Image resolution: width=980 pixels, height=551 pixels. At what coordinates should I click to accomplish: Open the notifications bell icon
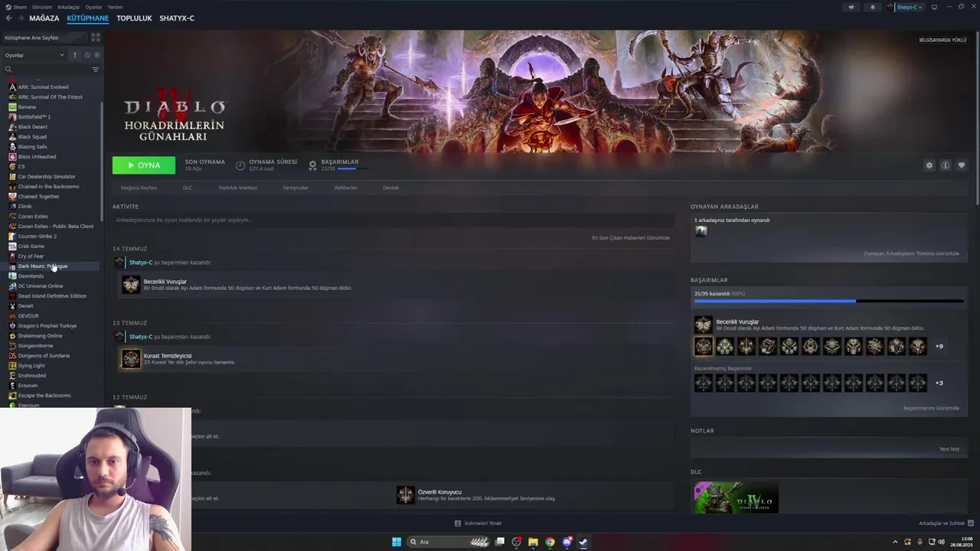[872, 7]
